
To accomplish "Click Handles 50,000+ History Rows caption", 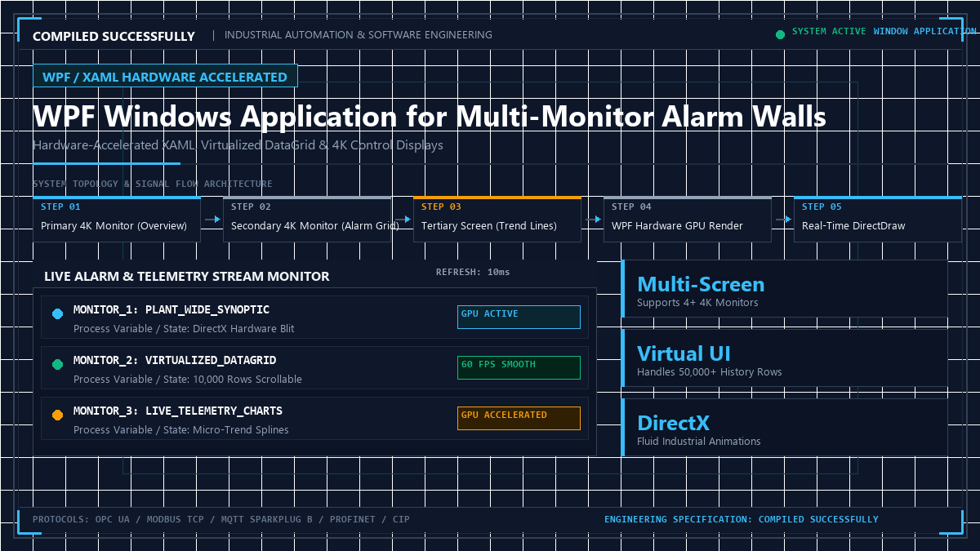I will (710, 372).
